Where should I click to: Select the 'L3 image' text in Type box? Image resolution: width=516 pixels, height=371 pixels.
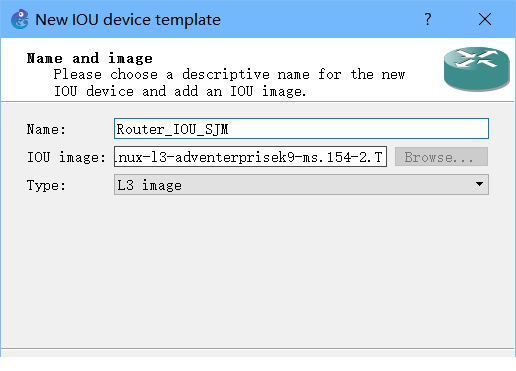pos(149,185)
